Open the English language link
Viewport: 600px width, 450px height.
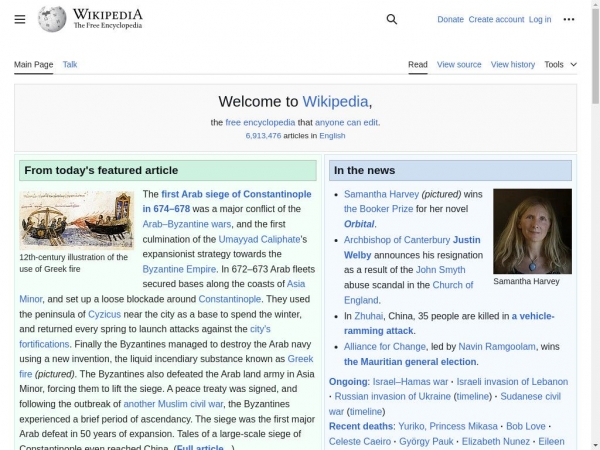(x=332, y=135)
